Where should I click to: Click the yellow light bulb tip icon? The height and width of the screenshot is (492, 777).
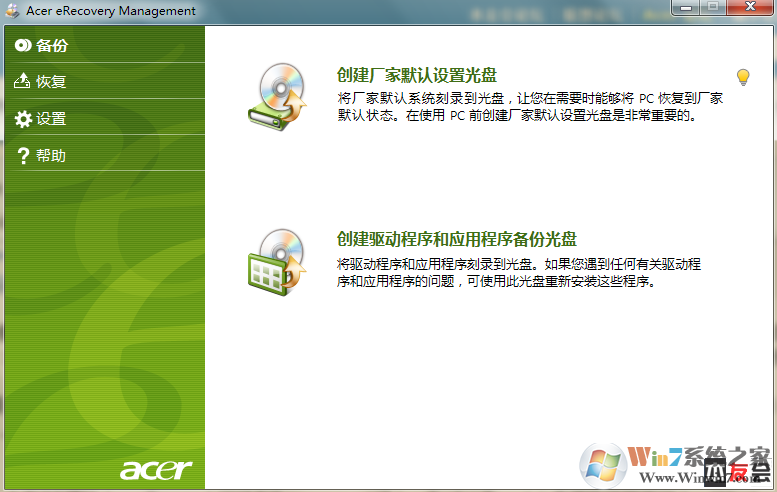click(743, 77)
